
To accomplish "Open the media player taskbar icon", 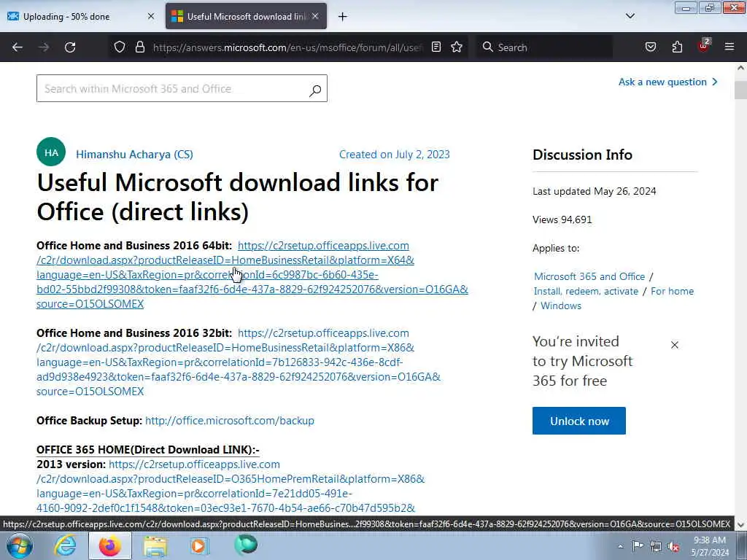I will (x=199, y=545).
